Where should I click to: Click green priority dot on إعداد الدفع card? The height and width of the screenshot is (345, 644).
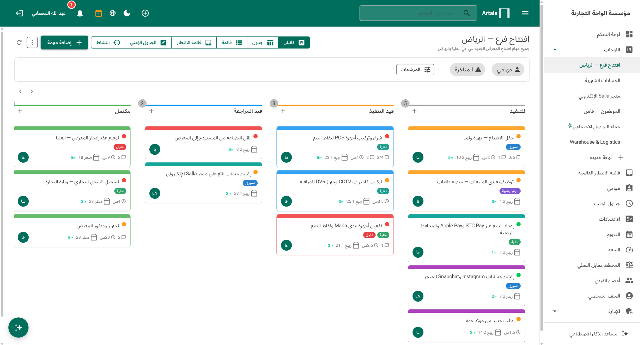[518, 224]
